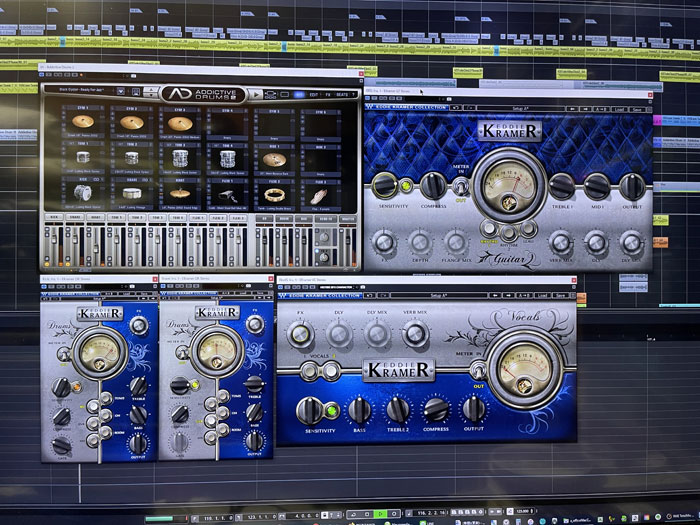Click the Sensitivity knob on Kramer Guitar
The image size is (700, 525).
click(x=384, y=185)
